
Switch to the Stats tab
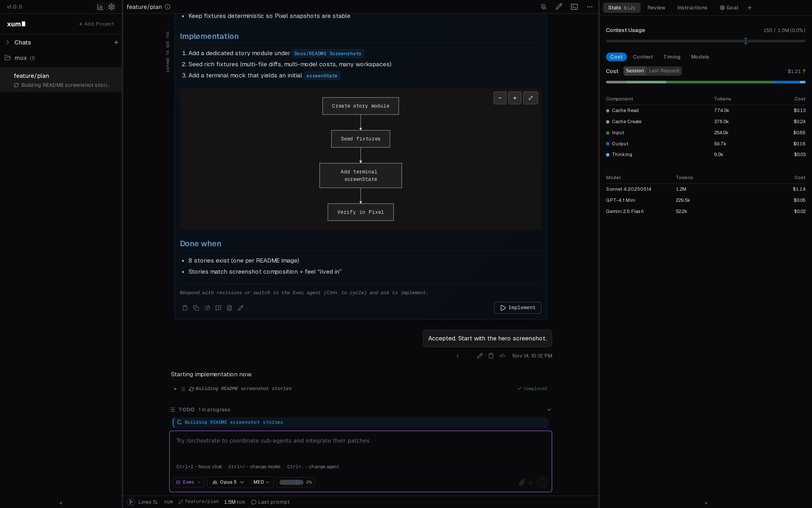(x=622, y=8)
